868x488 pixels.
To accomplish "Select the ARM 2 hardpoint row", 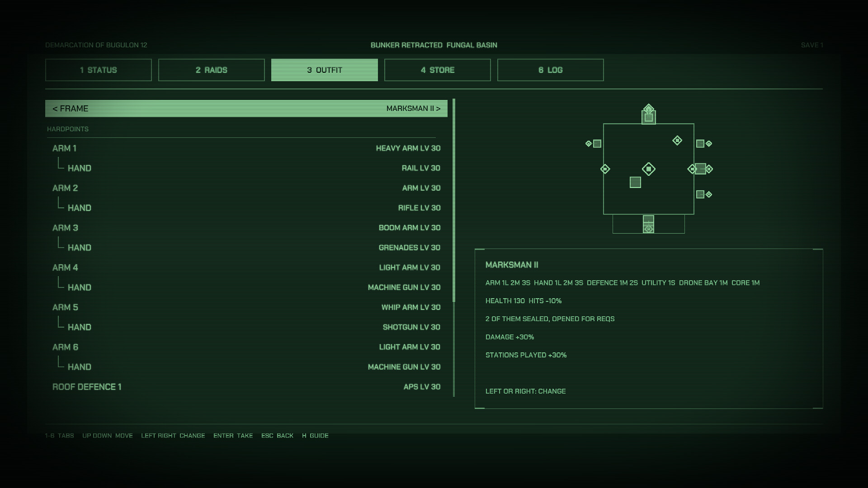I will 246,188.
